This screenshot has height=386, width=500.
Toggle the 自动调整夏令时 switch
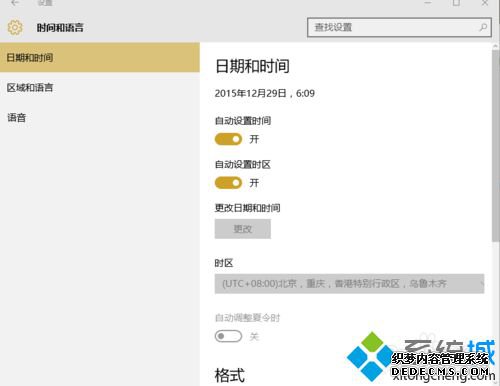[228, 336]
